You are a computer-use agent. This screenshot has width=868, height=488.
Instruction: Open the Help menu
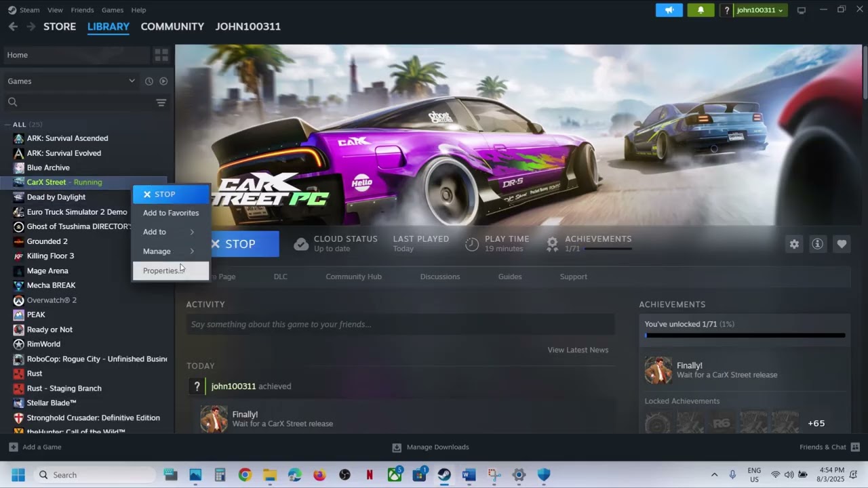pyautogui.click(x=138, y=10)
